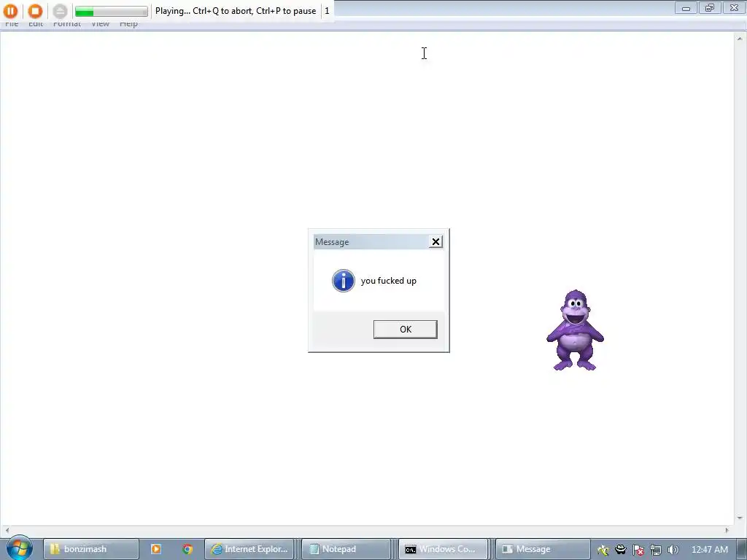The image size is (747, 560).
Task: Click the 'you fucked up' message text
Action: 389,281
